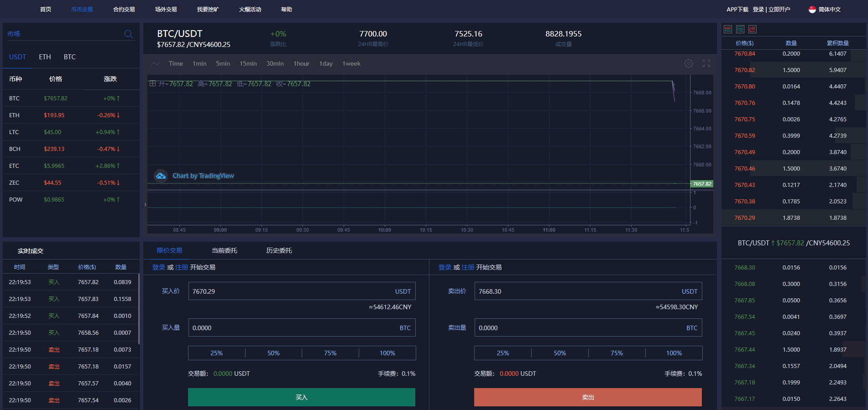
Task: Select the 15min chart interval
Action: pos(248,64)
